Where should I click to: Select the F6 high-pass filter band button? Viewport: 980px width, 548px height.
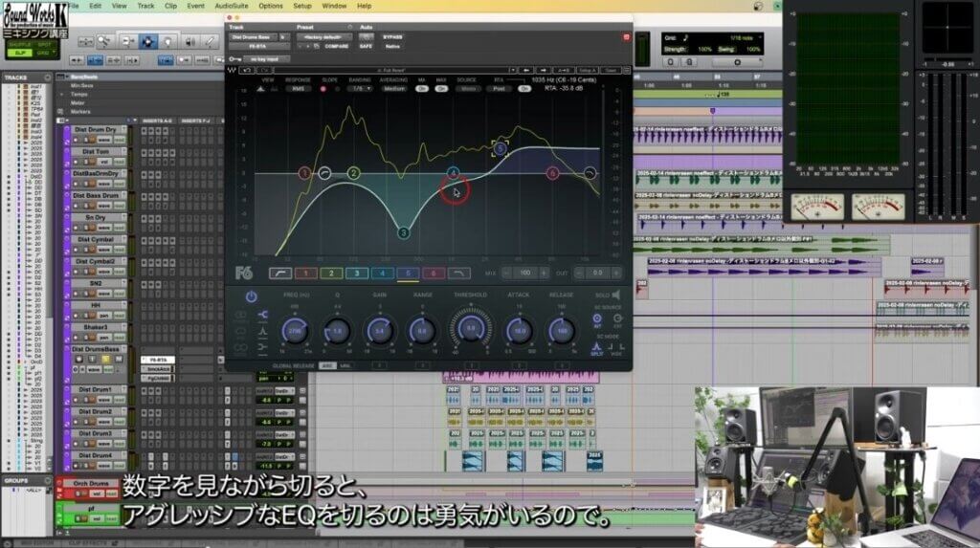click(x=280, y=274)
